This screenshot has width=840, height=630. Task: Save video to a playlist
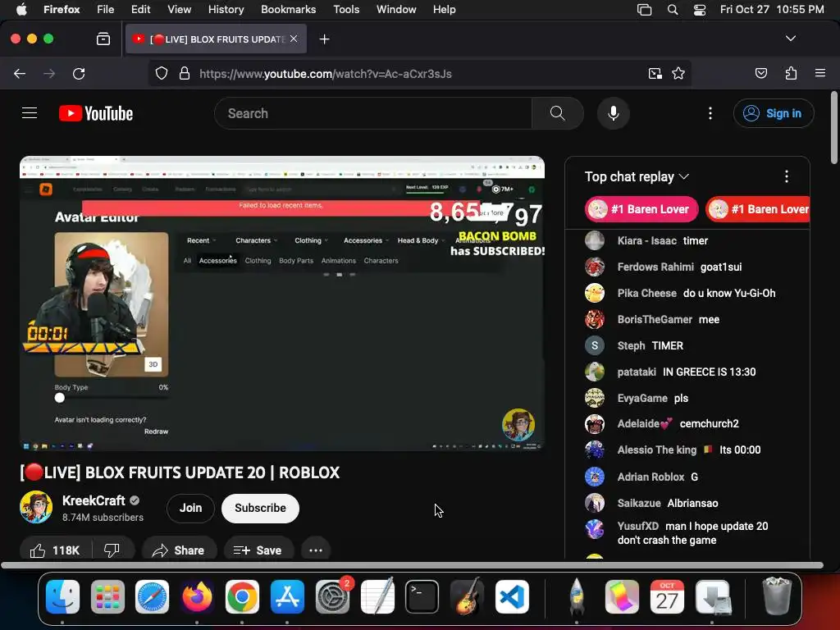click(258, 550)
